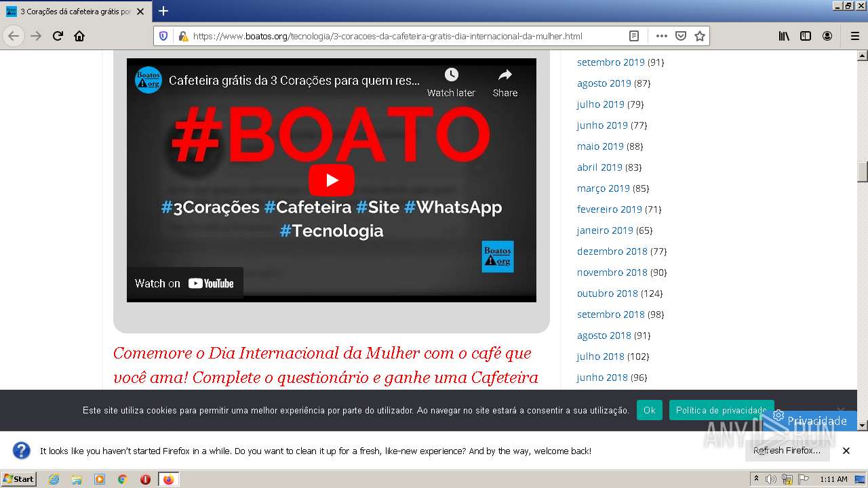Select the 3 Corações cafeteira tab
Viewport: 868px width, 488px height.
point(76,12)
